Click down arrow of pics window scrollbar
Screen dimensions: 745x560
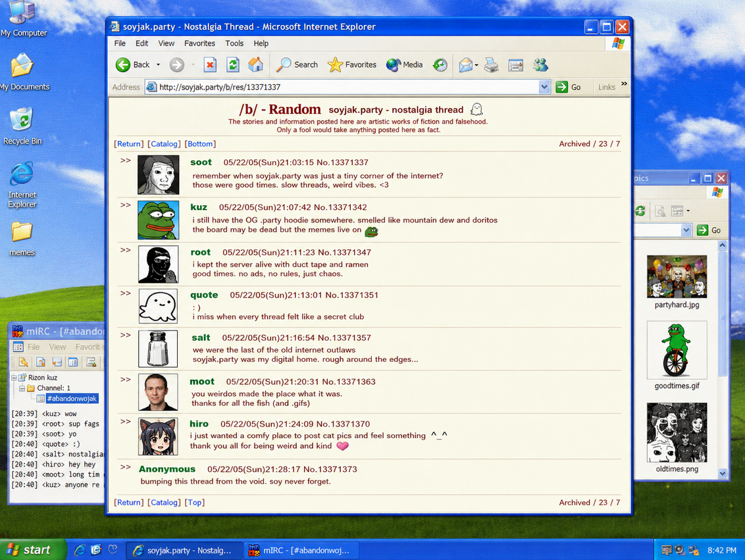(722, 473)
